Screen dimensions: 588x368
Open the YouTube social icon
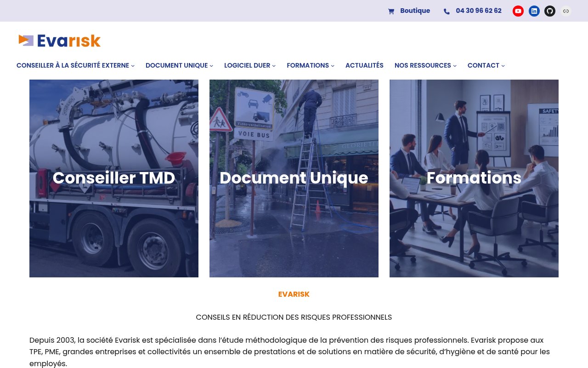pyautogui.click(x=518, y=11)
